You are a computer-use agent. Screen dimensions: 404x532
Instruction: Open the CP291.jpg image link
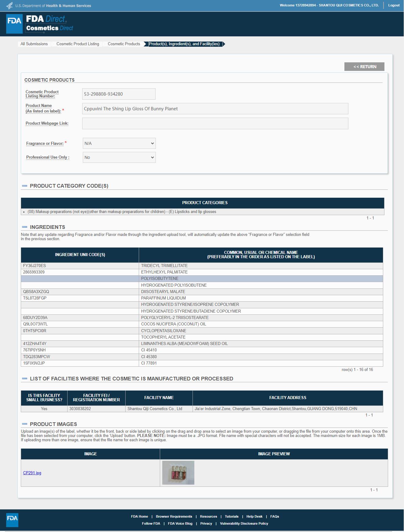click(32, 473)
